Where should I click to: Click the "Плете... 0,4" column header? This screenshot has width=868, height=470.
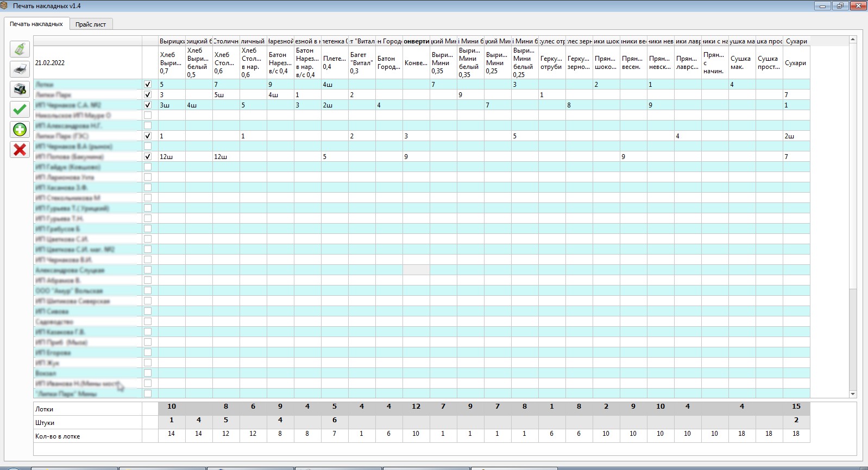point(335,63)
